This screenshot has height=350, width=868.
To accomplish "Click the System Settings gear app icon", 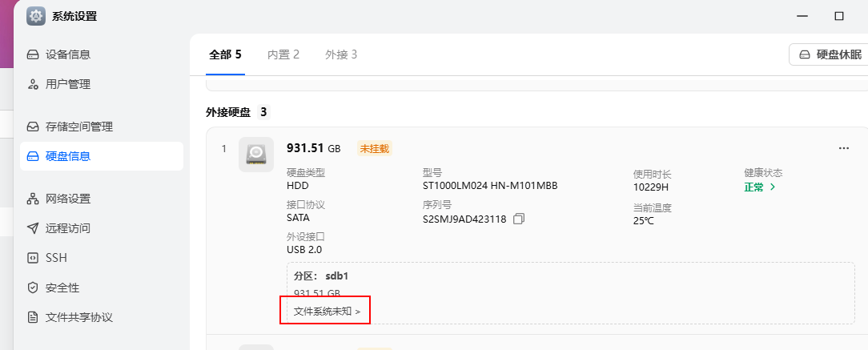I will (36, 16).
